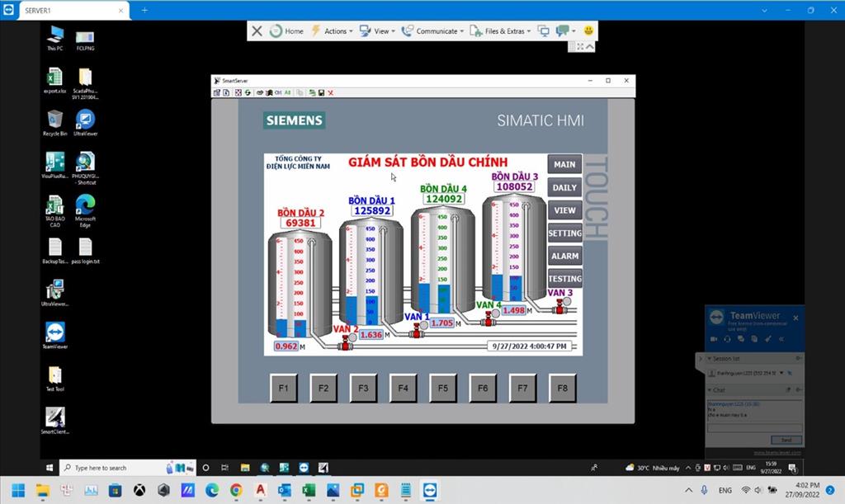Open the MAIN screen on the HMI
845x504 pixels.
coord(564,164)
